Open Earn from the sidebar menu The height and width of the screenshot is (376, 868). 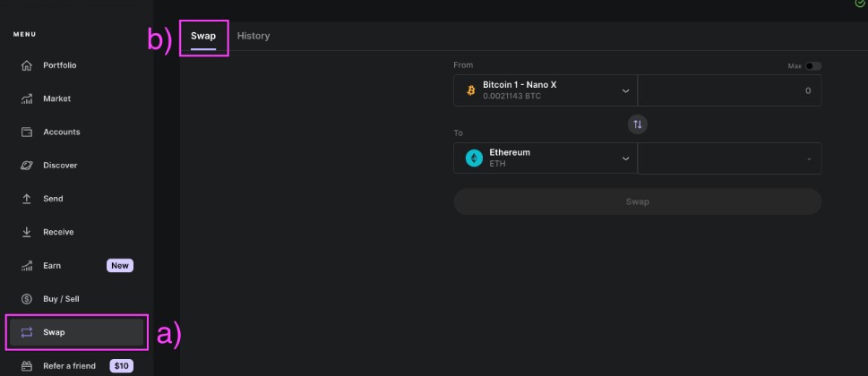(x=53, y=266)
